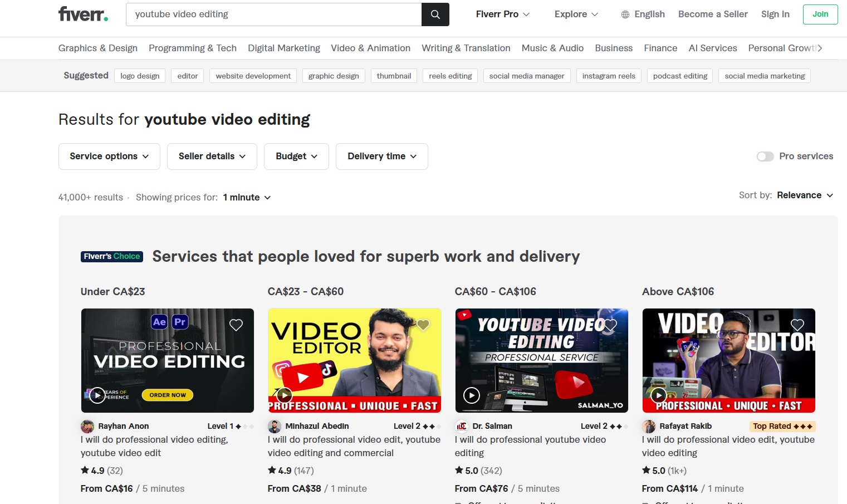Viewport: 847px width, 504px height.
Task: Open the Sort by Relevance dropdown
Action: (x=805, y=195)
